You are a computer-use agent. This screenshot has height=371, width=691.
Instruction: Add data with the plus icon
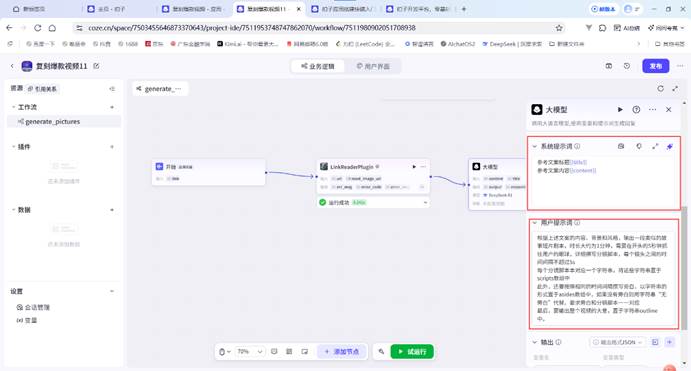tap(112, 210)
